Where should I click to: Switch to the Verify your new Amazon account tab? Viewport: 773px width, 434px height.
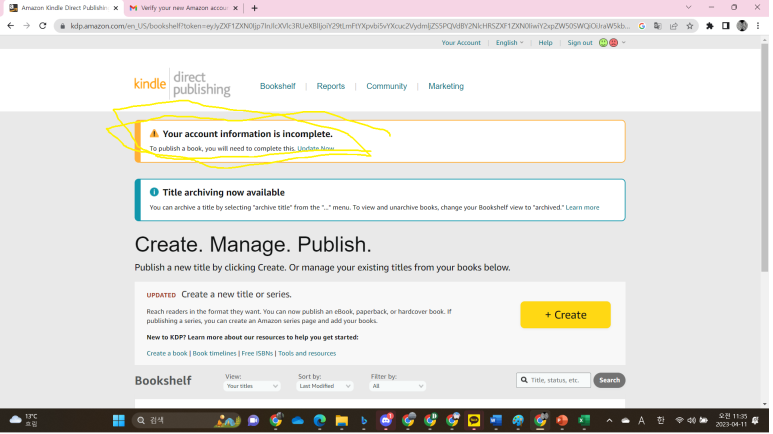point(183,8)
